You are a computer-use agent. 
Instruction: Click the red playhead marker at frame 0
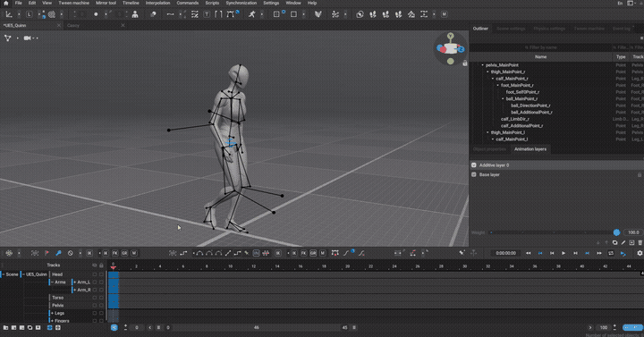tap(113, 266)
